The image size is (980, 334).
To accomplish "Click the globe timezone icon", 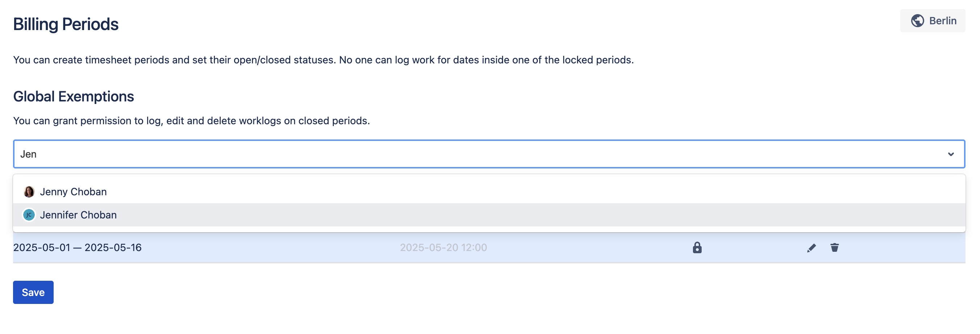I will 917,21.
